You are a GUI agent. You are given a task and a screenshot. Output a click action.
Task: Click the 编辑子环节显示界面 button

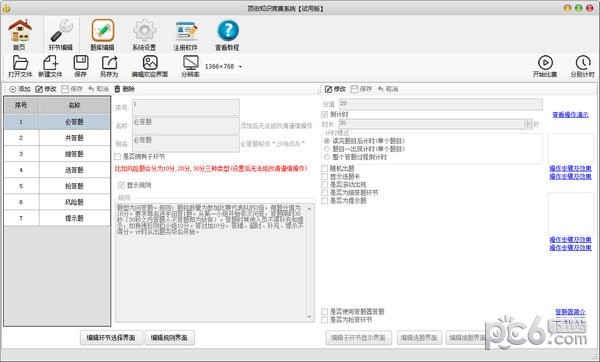pyautogui.click(x=359, y=338)
